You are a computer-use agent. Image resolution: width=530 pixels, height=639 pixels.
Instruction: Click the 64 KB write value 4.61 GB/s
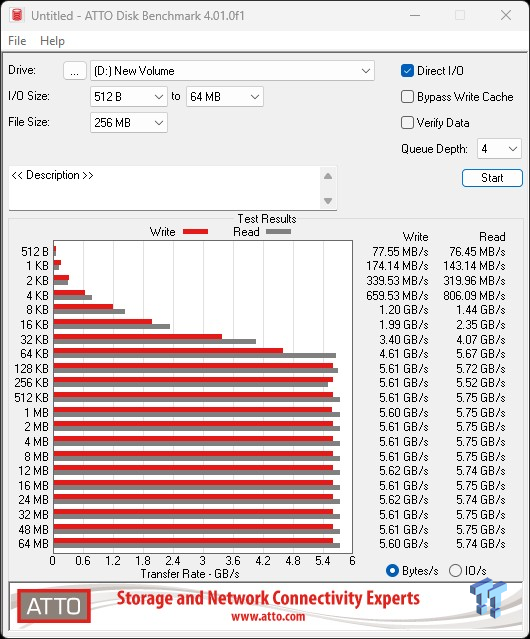404,354
